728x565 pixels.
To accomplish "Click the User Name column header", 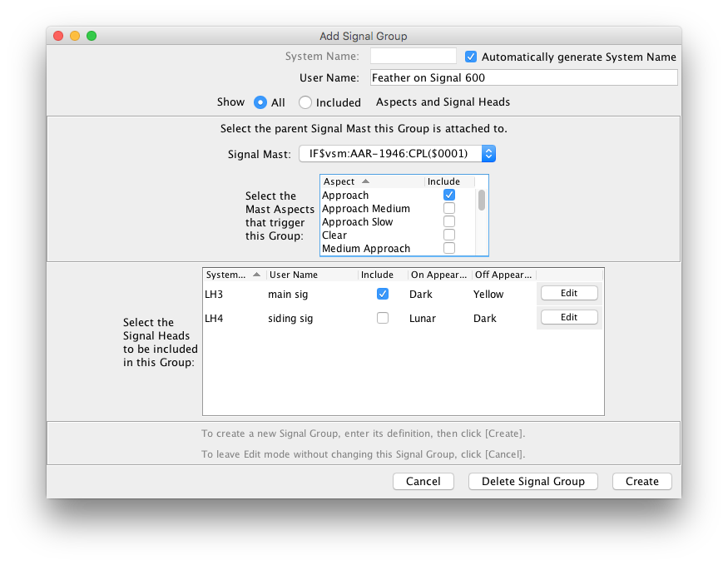I will coord(311,275).
